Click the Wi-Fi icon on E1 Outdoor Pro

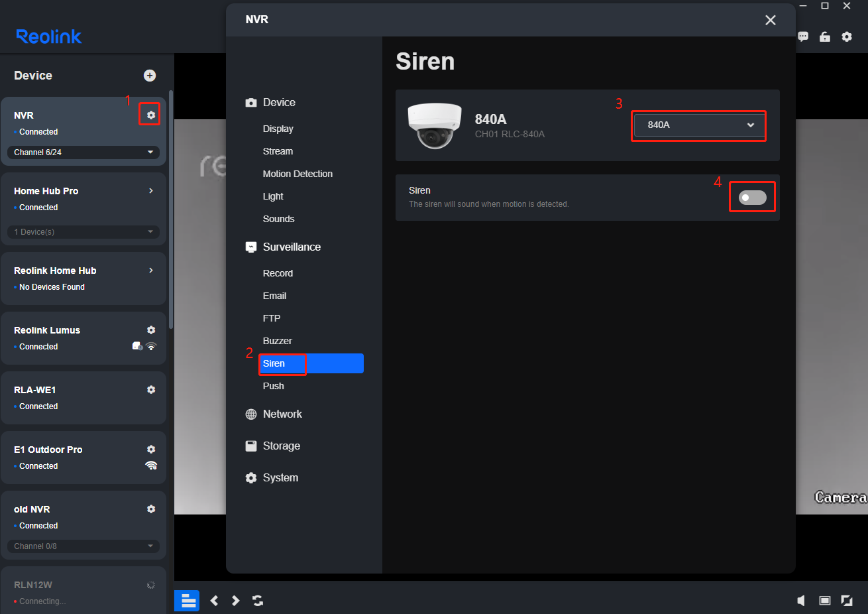point(151,465)
